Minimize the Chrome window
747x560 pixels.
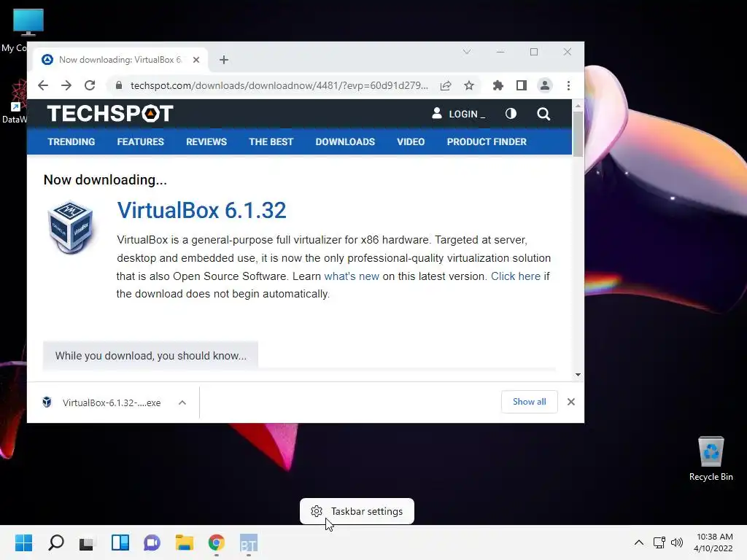500,52
